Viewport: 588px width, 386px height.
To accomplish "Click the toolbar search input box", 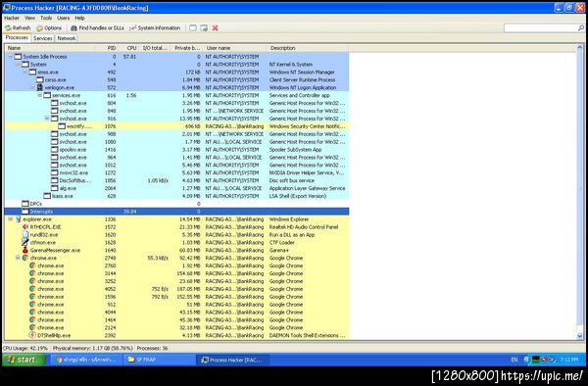I will (540, 27).
